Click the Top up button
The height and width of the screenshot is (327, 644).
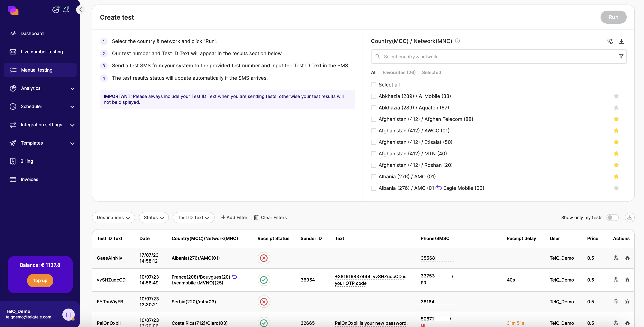pos(40,281)
